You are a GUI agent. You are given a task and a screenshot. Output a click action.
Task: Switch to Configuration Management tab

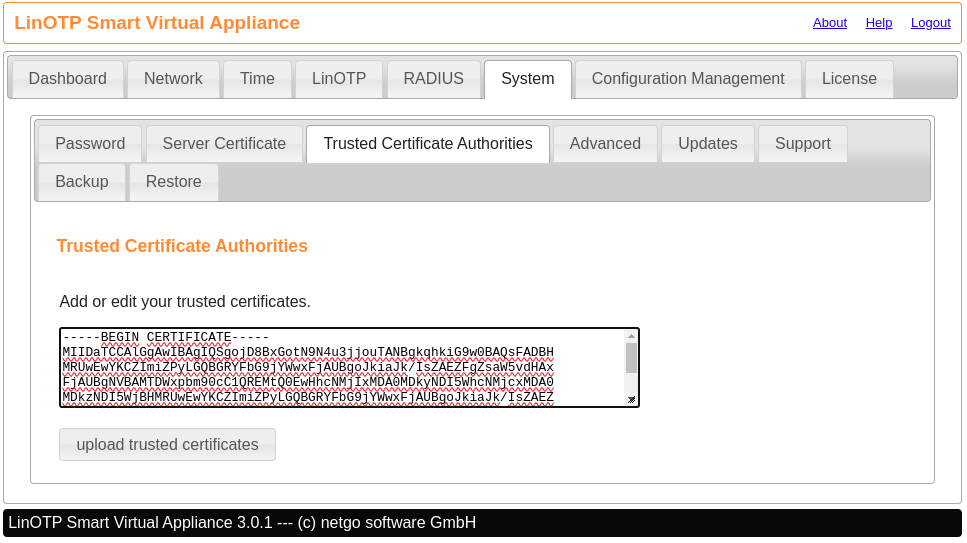pos(688,79)
